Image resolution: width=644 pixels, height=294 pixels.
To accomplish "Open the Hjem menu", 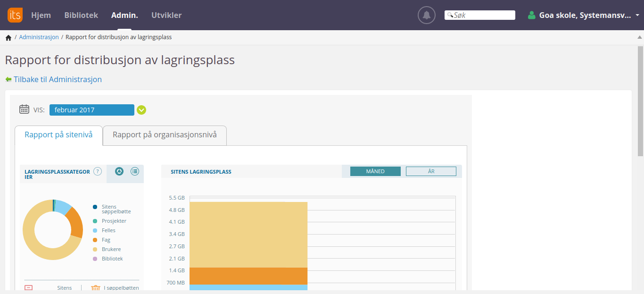I will coord(41,15).
